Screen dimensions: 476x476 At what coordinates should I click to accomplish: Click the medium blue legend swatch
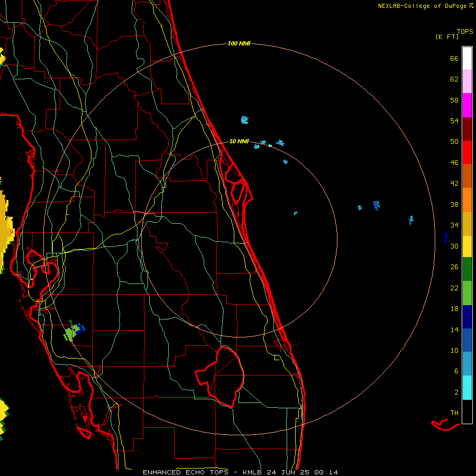click(467, 340)
